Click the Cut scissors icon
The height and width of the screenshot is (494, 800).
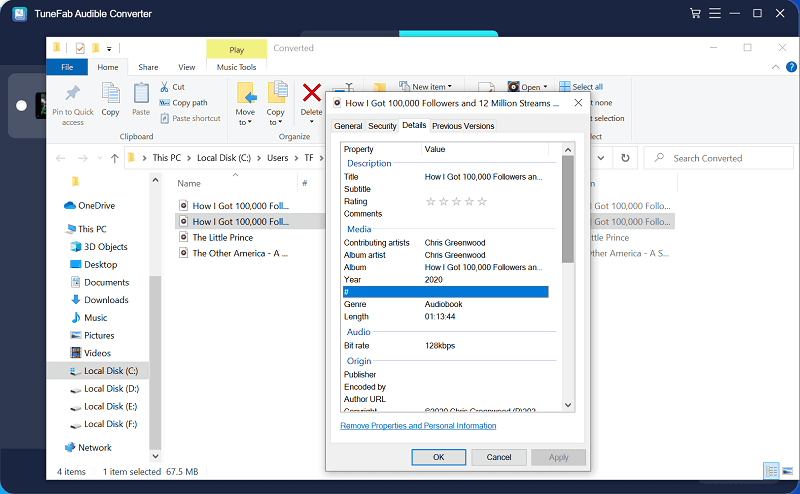click(x=163, y=87)
